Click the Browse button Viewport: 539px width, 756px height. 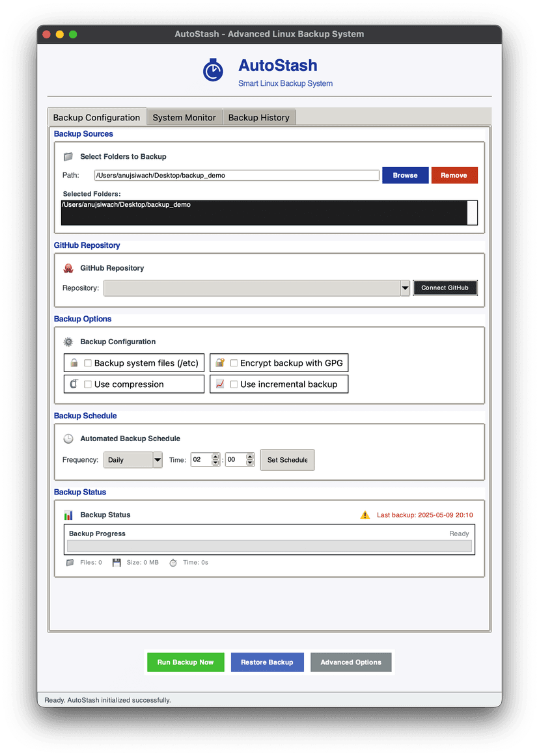tap(406, 176)
